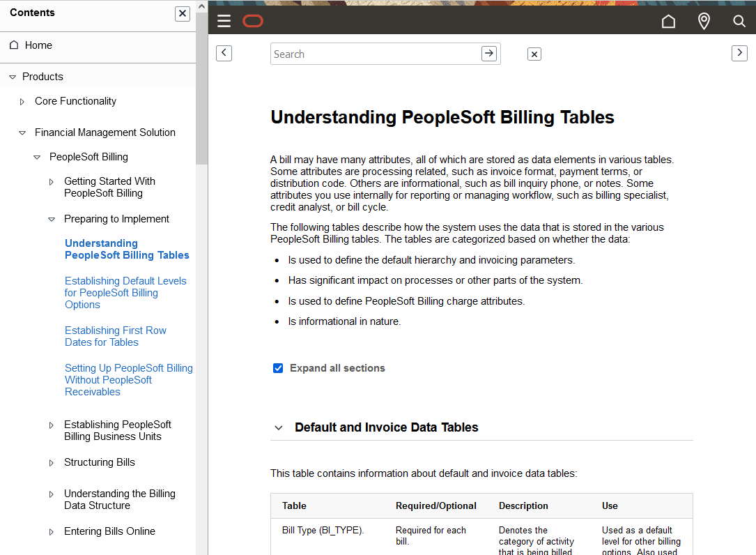This screenshot has width=756, height=555.
Task: Uncheck the Expand all sections checkbox
Action: point(278,367)
